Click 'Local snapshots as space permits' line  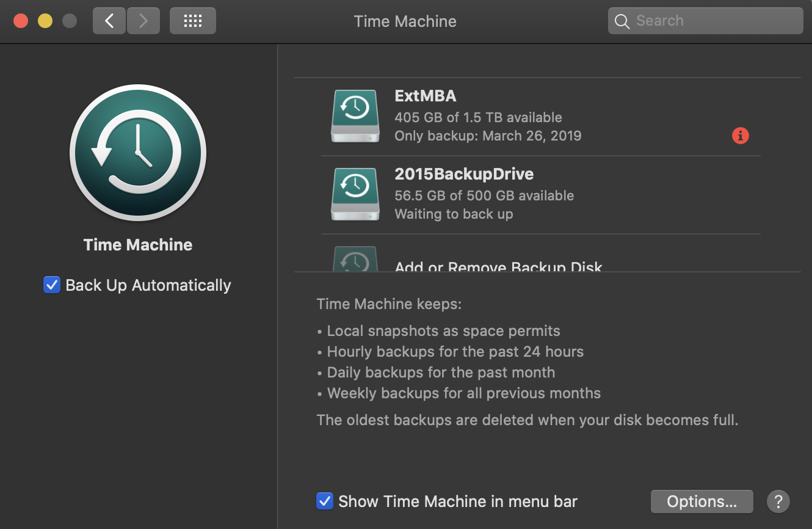point(444,331)
